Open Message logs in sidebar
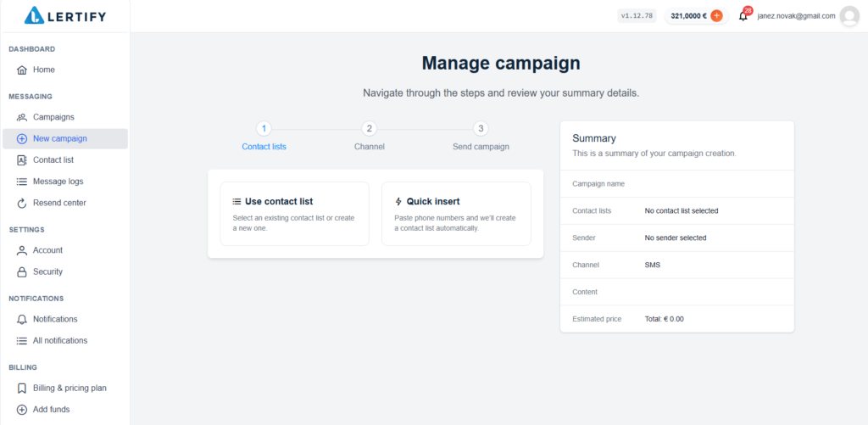Viewport: 868px width, 425px height. [x=58, y=182]
